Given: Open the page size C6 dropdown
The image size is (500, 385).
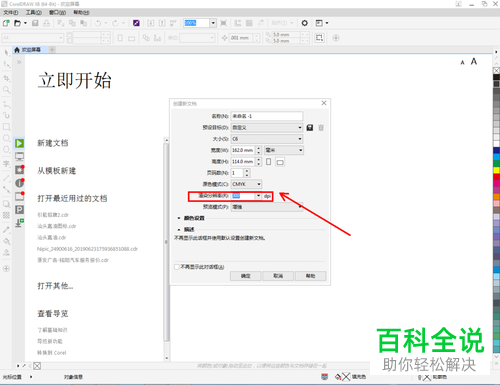Looking at the screenshot, I should 267,139.
